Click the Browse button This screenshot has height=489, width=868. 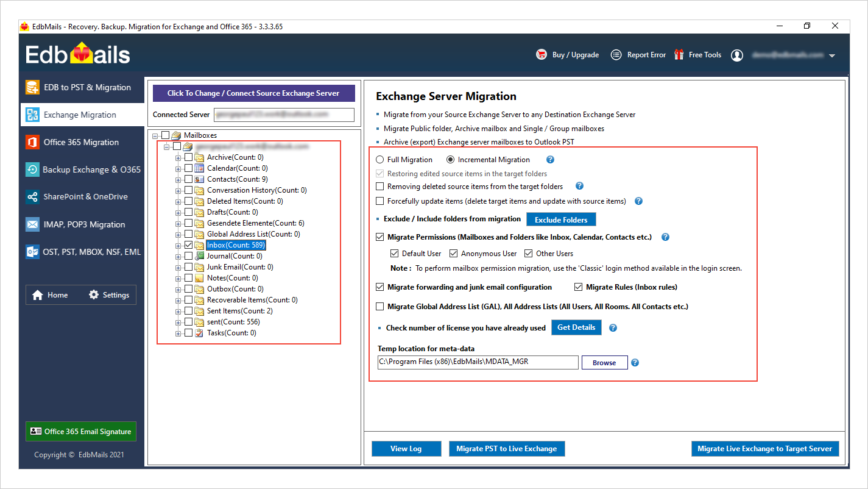click(x=604, y=362)
